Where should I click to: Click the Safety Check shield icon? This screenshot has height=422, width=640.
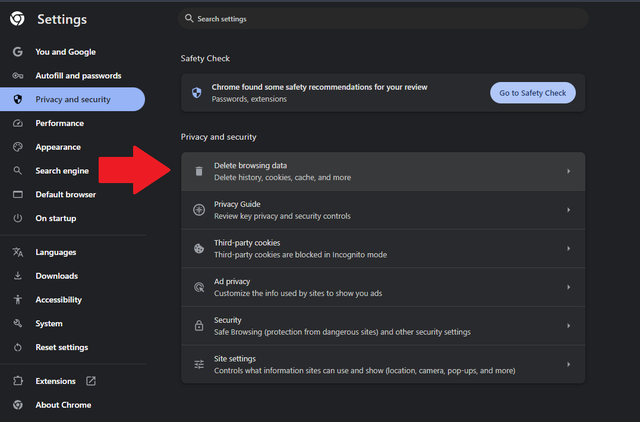coord(196,93)
